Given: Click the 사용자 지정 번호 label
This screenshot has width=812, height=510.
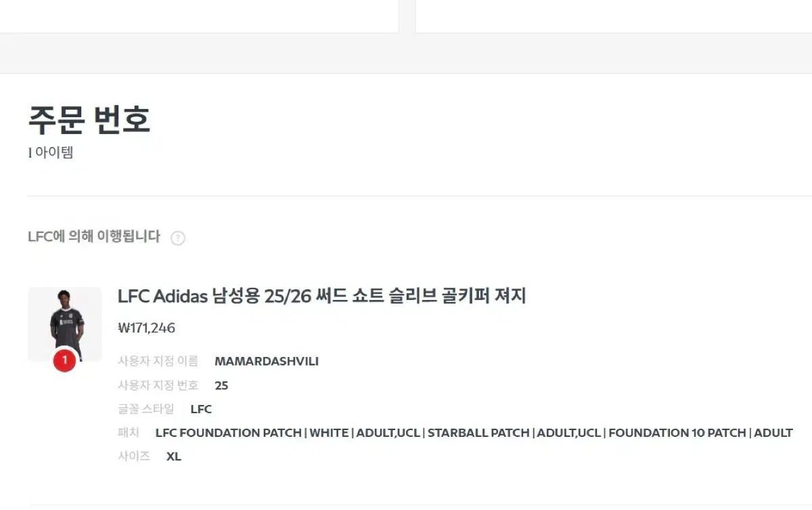Looking at the screenshot, I should (158, 385).
